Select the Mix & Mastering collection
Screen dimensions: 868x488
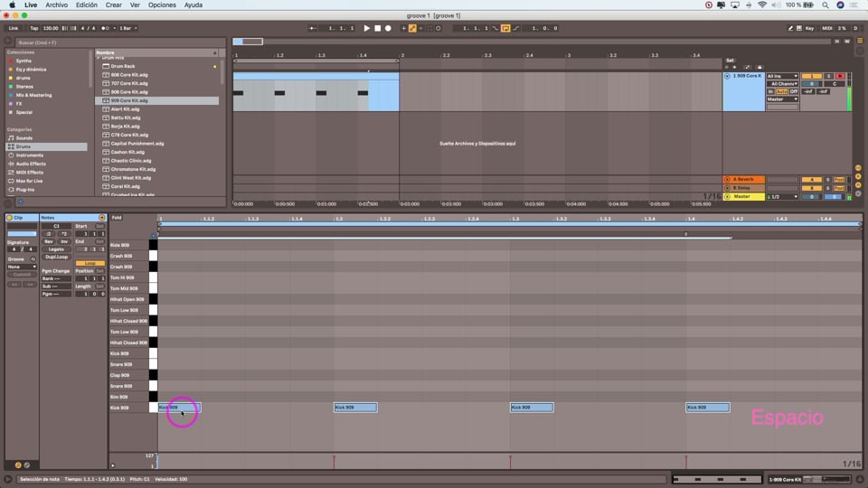coord(33,95)
